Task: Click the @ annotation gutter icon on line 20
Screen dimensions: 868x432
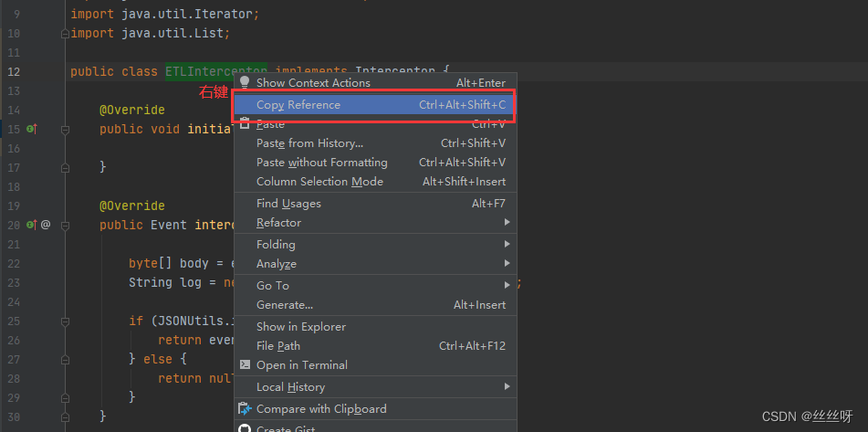Action: click(x=46, y=225)
